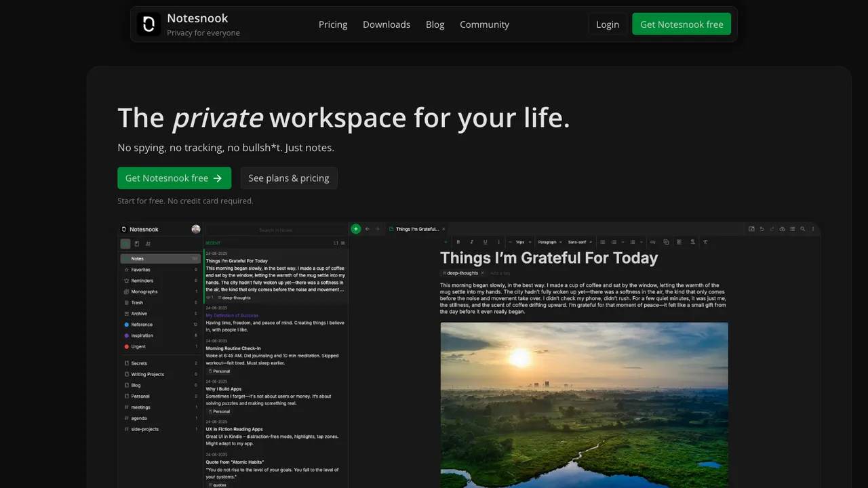Click the Login button
The height and width of the screenshot is (488, 868).
pyautogui.click(x=608, y=24)
